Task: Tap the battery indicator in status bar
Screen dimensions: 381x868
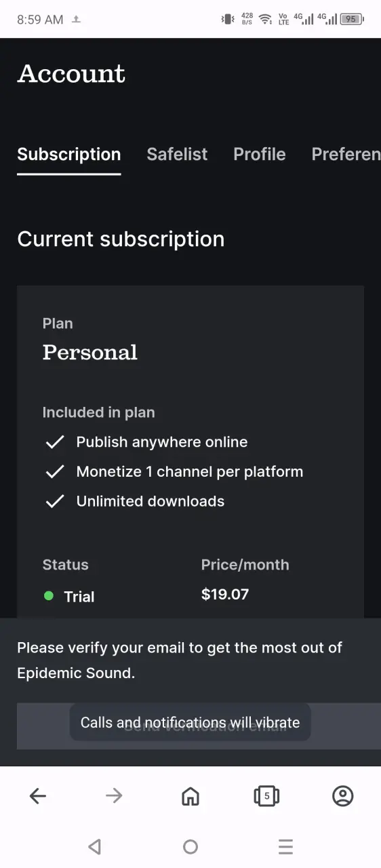Action: coord(352,19)
